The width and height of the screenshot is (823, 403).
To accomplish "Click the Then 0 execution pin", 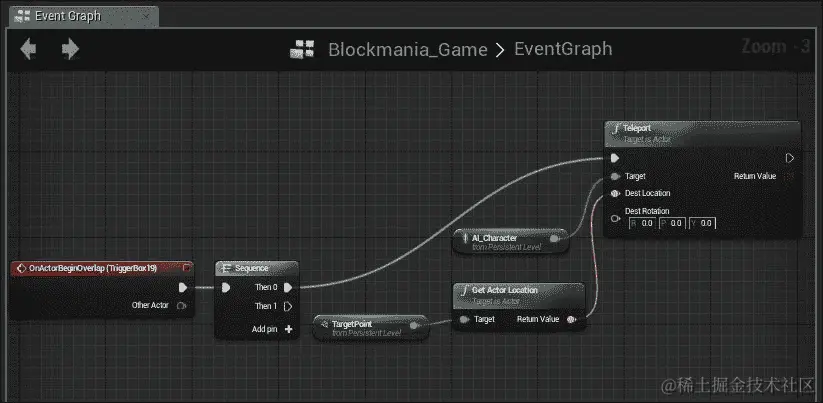I will [x=288, y=288].
